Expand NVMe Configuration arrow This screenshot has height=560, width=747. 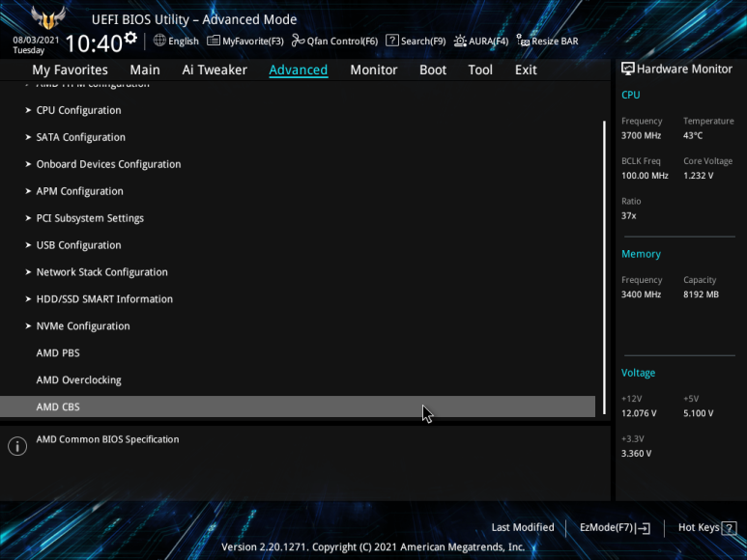(x=28, y=326)
